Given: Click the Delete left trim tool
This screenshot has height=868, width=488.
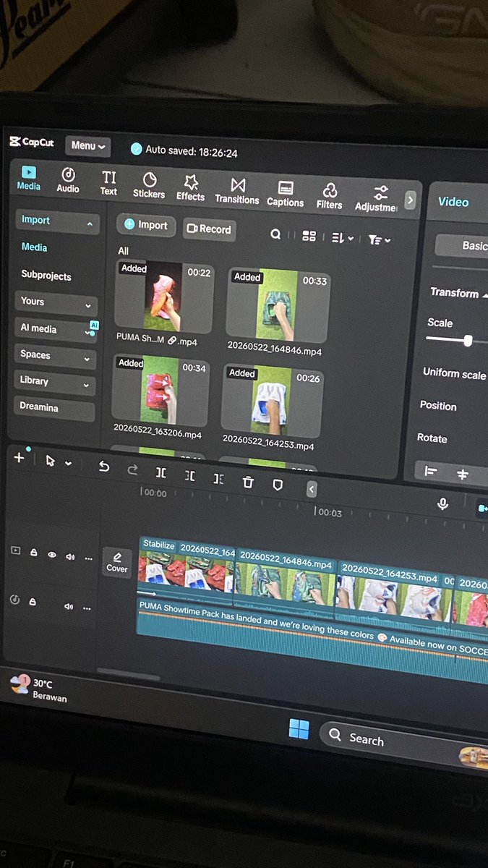Looking at the screenshot, I should (189, 476).
